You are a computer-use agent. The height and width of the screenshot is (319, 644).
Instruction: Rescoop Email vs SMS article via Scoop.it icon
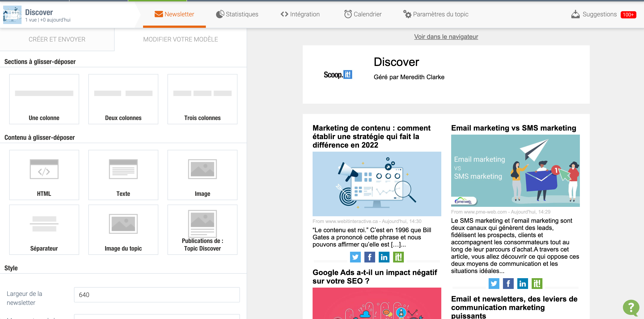pos(537,284)
